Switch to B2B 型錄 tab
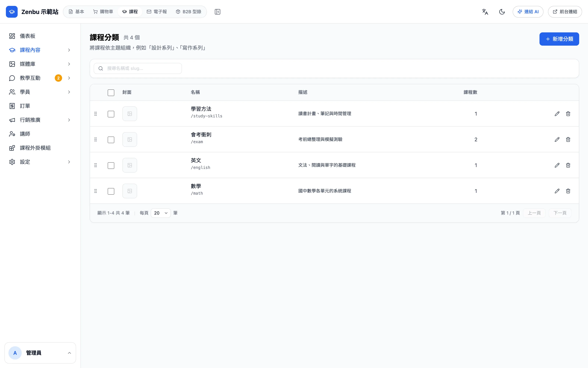 [189, 12]
